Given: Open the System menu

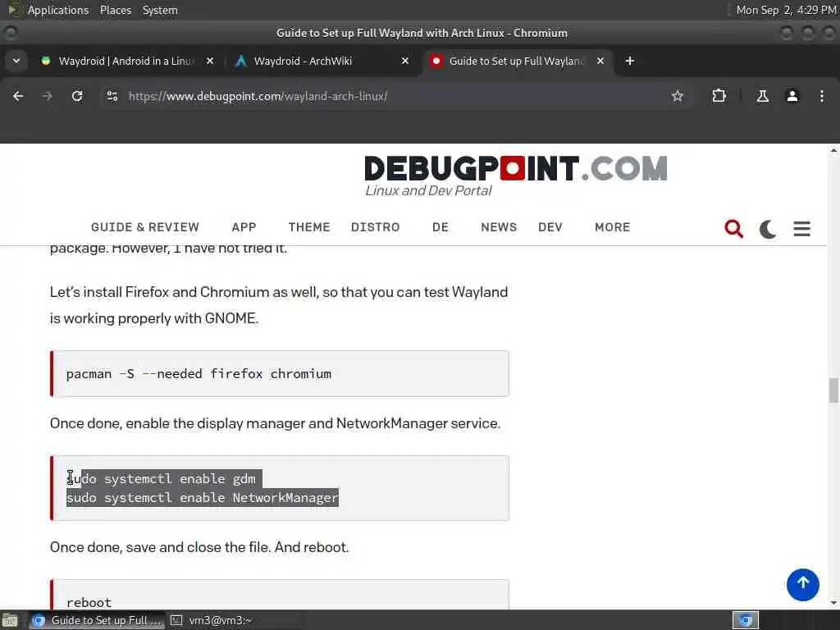Looking at the screenshot, I should [x=160, y=10].
